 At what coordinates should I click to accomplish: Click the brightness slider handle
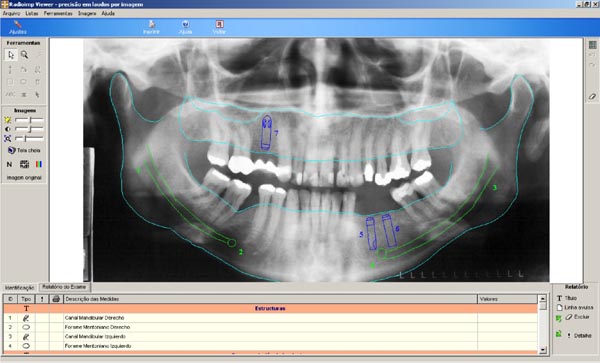click(31, 120)
